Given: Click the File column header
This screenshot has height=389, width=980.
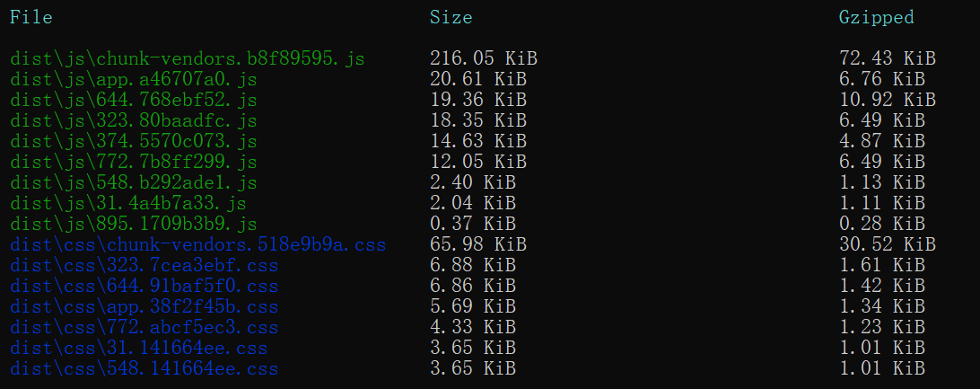Looking at the screenshot, I should tap(31, 17).
